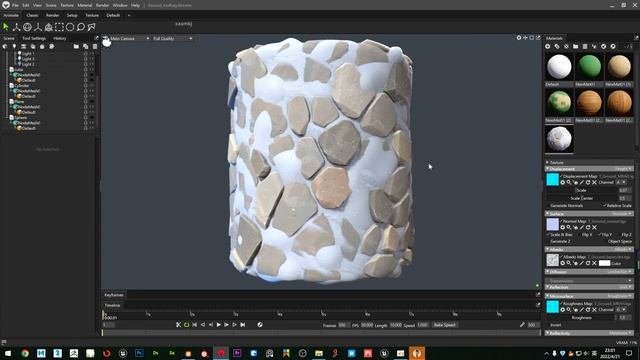640x360 pixels.
Task: Jump to the last frame of timeline
Action: tap(243, 325)
